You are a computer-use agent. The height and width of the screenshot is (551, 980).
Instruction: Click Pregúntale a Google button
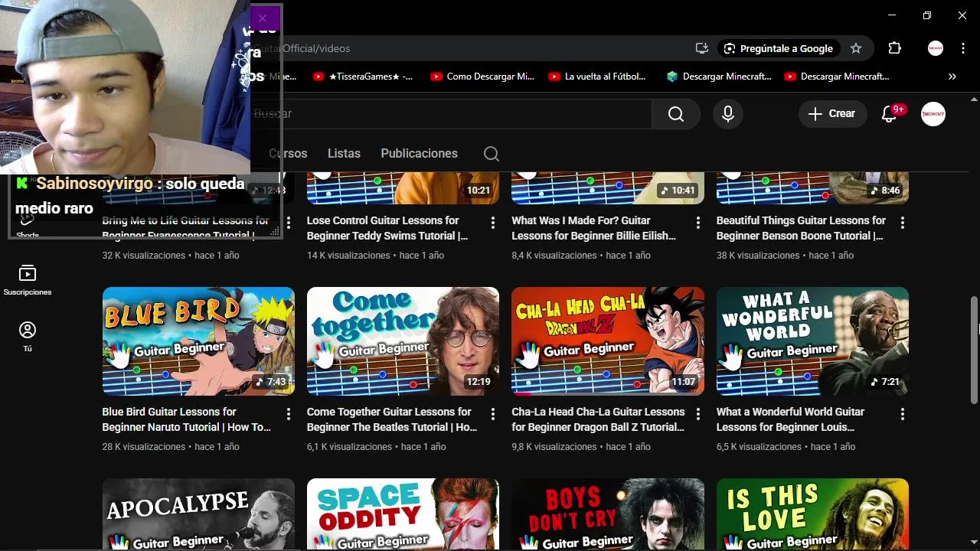[778, 48]
